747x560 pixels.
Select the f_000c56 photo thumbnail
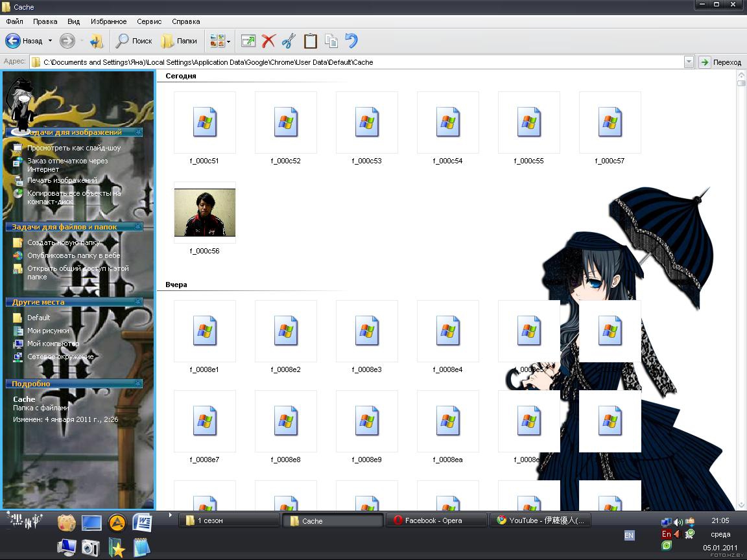(x=205, y=213)
